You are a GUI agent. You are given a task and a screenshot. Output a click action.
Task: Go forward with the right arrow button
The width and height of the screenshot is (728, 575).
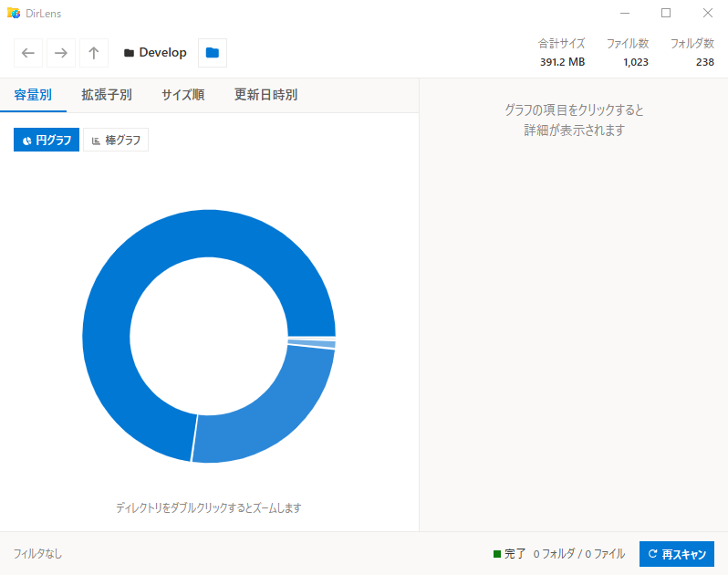pos(61,53)
